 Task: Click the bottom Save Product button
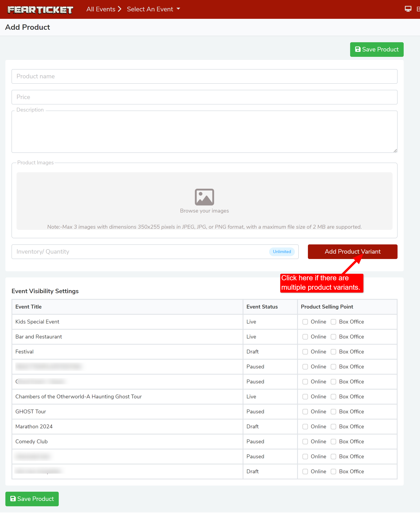tap(32, 499)
